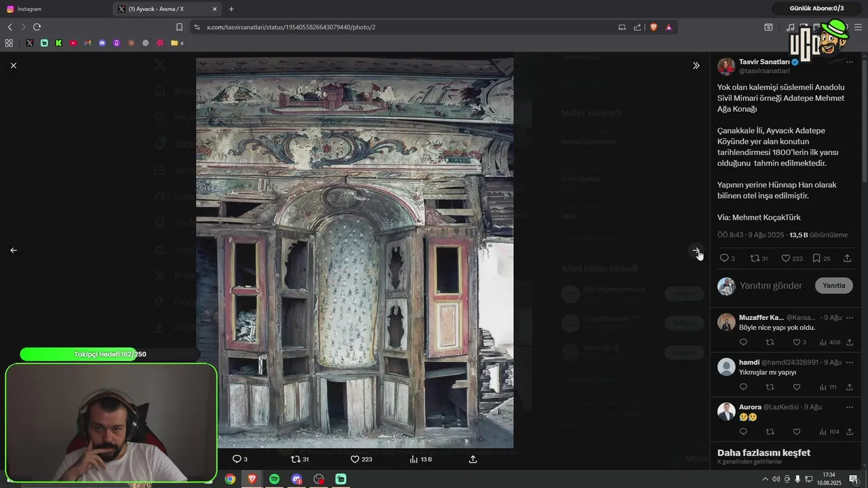Open the browser hamburger menu
Screen dimensions: 868x488
point(858,27)
